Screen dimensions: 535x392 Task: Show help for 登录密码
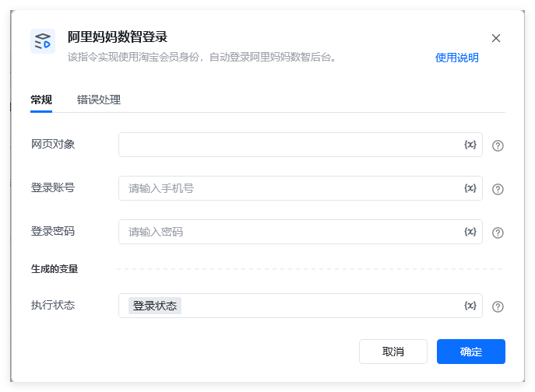[498, 233]
